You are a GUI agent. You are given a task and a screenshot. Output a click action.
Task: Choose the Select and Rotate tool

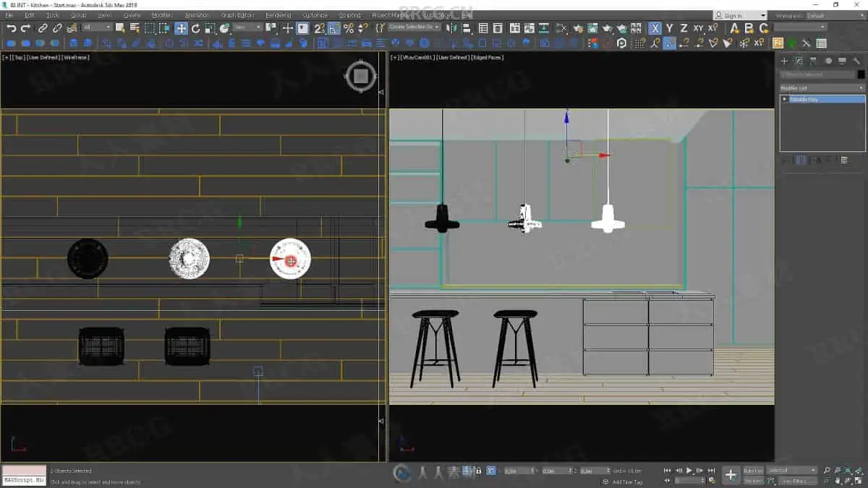(x=195, y=28)
